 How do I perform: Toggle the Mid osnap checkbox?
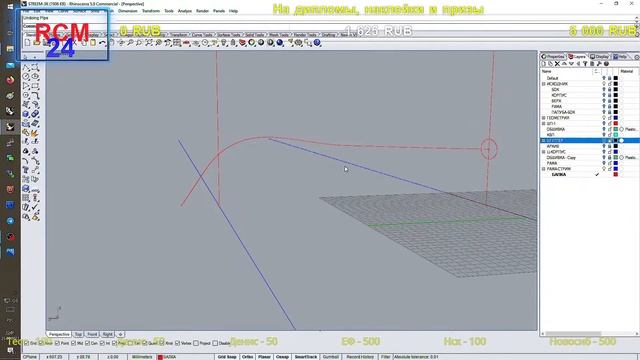click(x=73, y=343)
